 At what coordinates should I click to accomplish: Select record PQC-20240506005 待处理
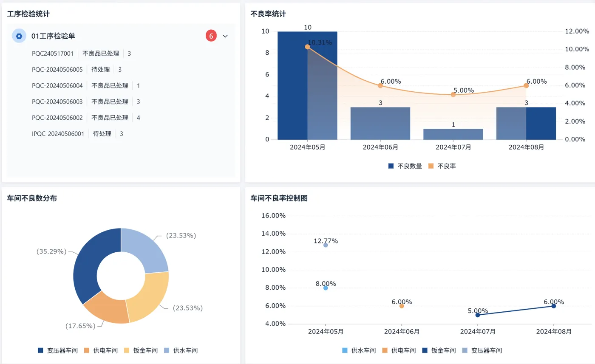(x=76, y=69)
